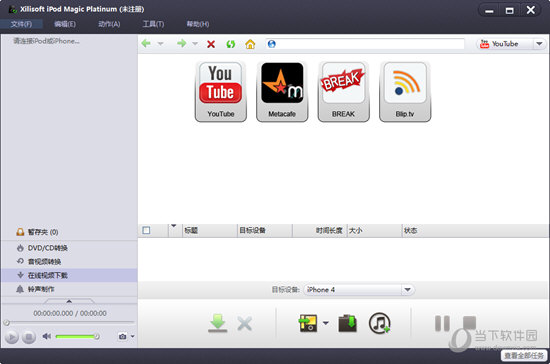Click the green download arrow button
Image resolution: width=550 pixels, height=364 pixels.
pos(218,323)
